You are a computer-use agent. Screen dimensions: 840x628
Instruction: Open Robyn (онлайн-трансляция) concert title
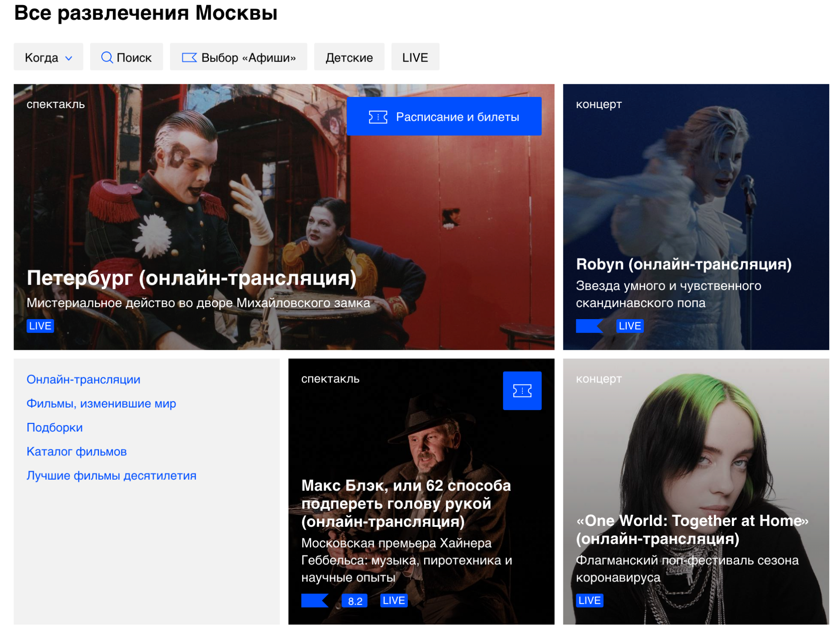tap(684, 264)
